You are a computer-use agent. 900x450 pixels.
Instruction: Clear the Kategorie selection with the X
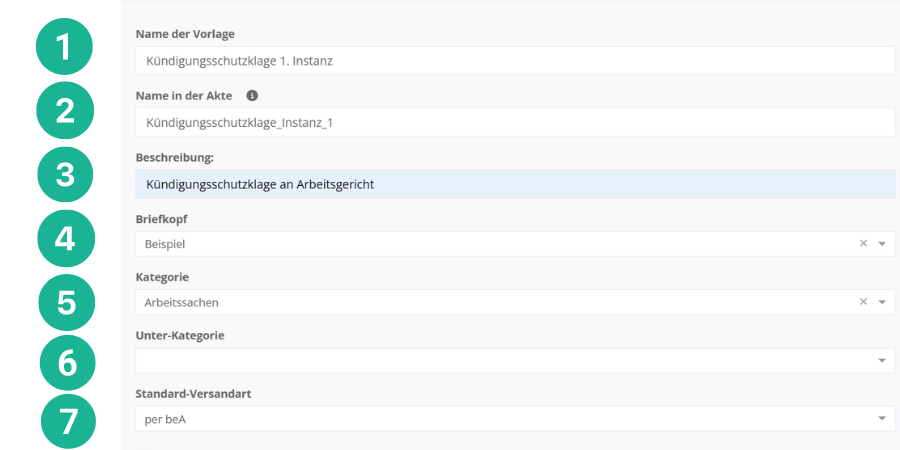pos(863,302)
